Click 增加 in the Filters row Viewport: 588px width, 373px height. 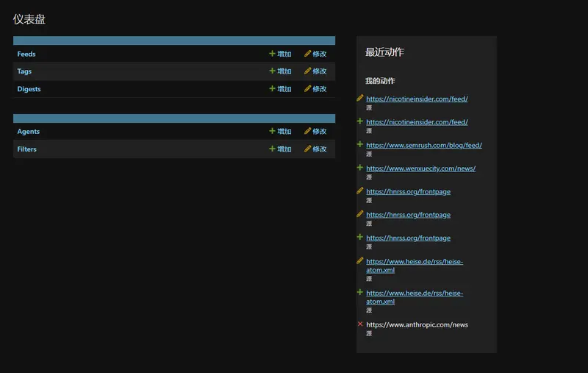[x=284, y=149]
